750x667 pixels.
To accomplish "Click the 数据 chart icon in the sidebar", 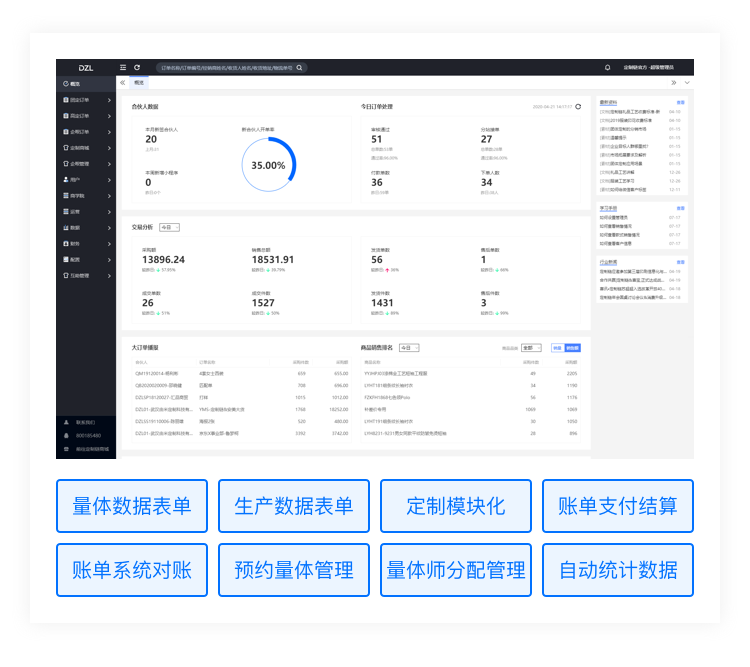I will [x=66, y=228].
